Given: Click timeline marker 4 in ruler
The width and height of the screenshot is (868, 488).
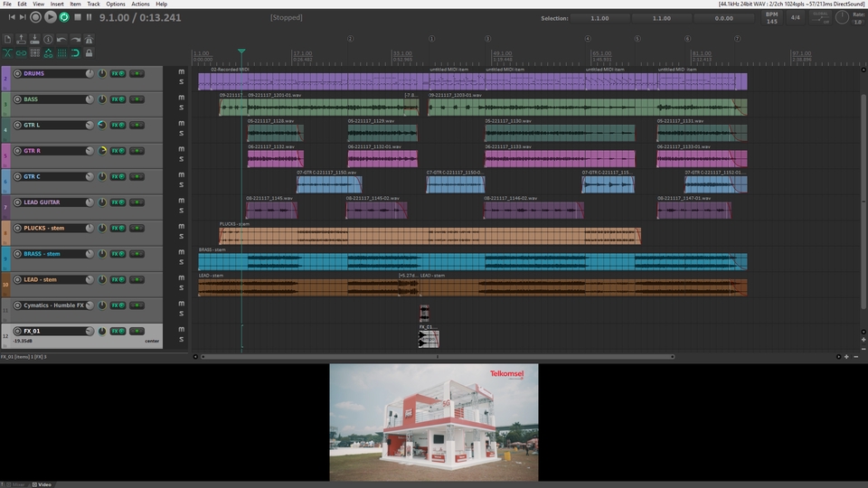Looking at the screenshot, I should pos(588,39).
